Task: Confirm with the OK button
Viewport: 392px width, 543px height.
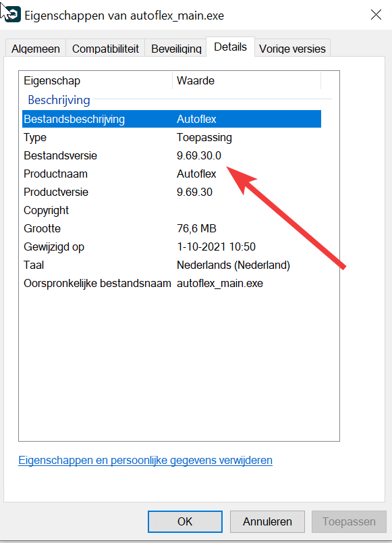Action: (185, 521)
